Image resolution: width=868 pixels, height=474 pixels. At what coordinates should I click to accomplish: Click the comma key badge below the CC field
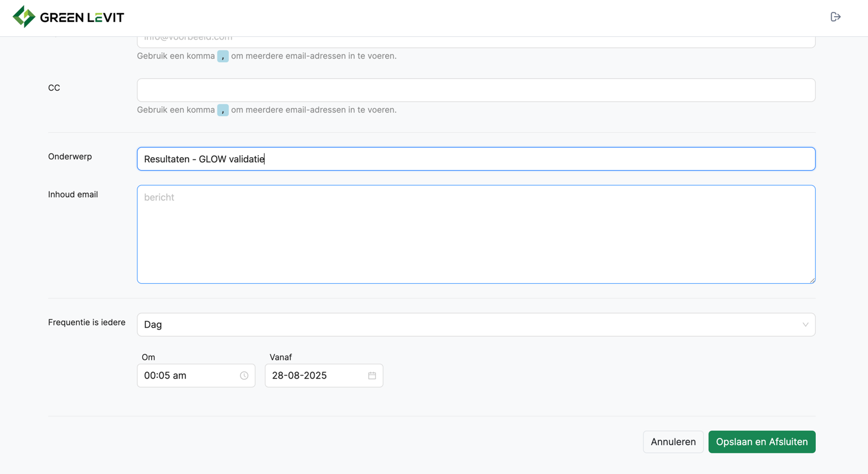(x=223, y=110)
